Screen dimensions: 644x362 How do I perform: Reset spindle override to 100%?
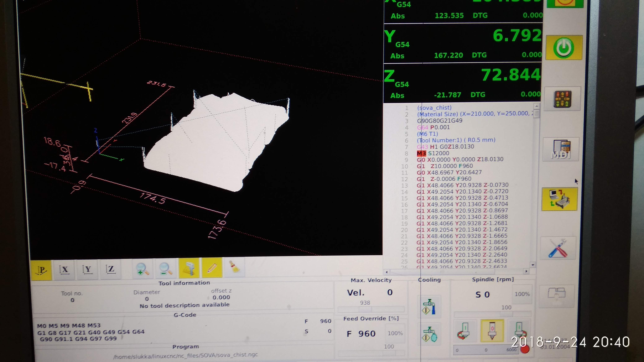[522, 294]
